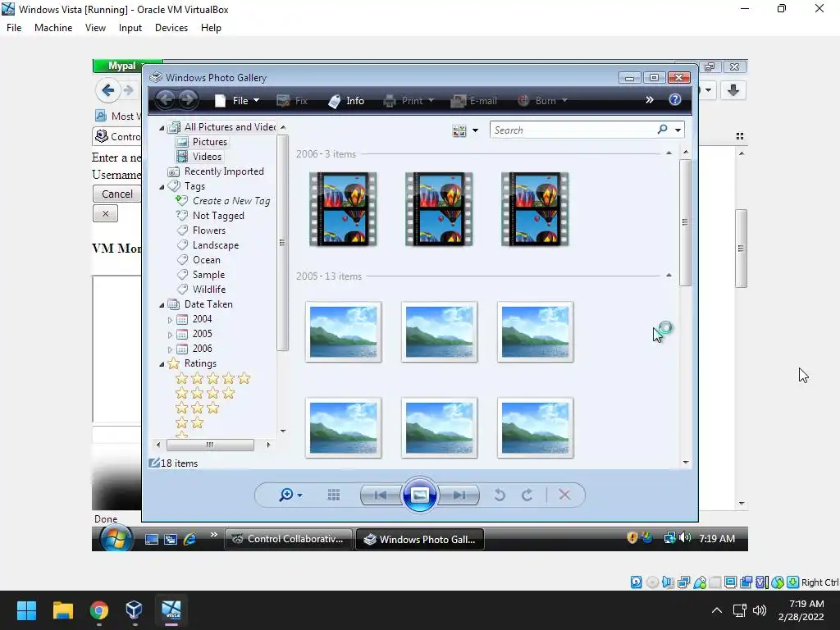840x630 pixels.
Task: Open the zoom level control
Action: [x=290, y=495]
